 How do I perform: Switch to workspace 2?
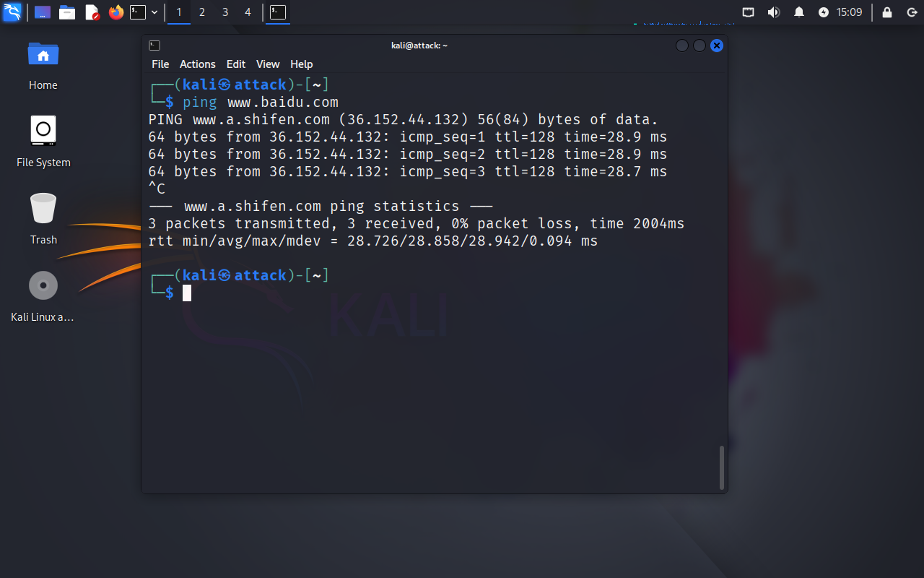coord(202,12)
